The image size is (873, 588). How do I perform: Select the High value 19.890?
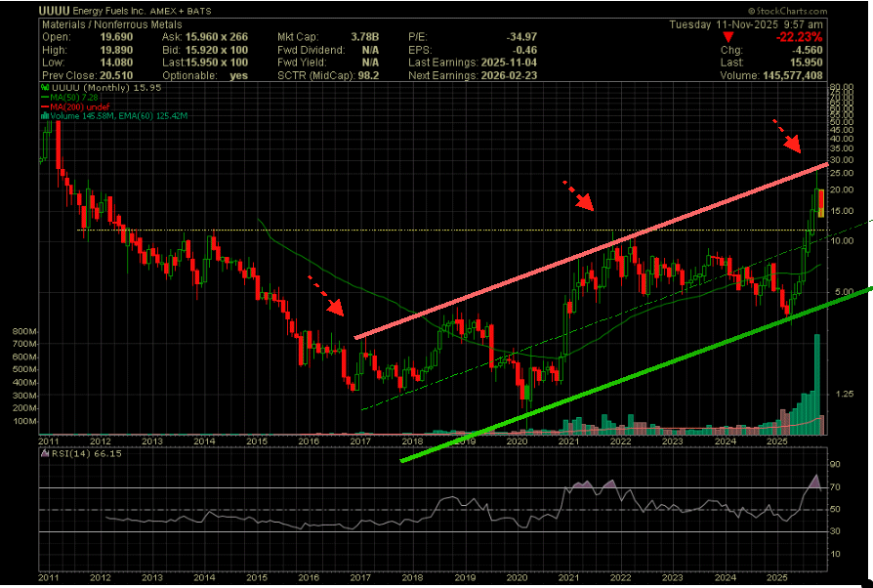tap(116, 50)
